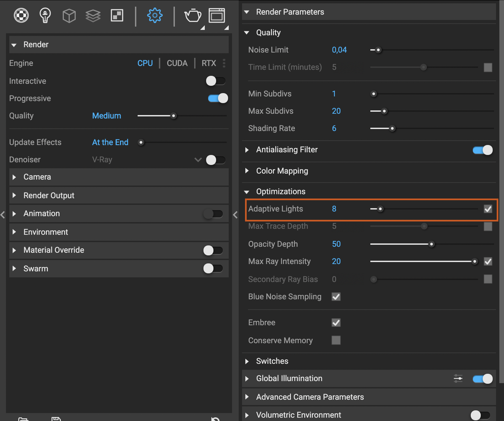Expand the Material Override arrow

tap(14, 250)
